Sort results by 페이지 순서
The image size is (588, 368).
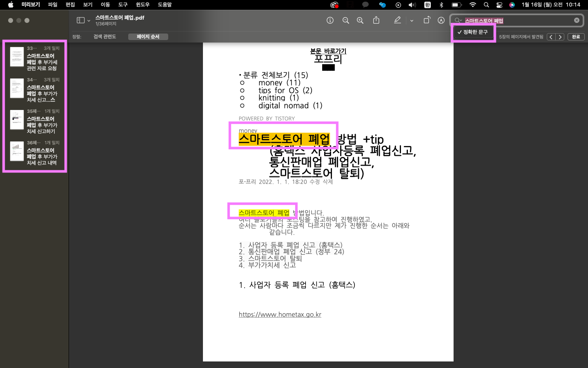148,37
